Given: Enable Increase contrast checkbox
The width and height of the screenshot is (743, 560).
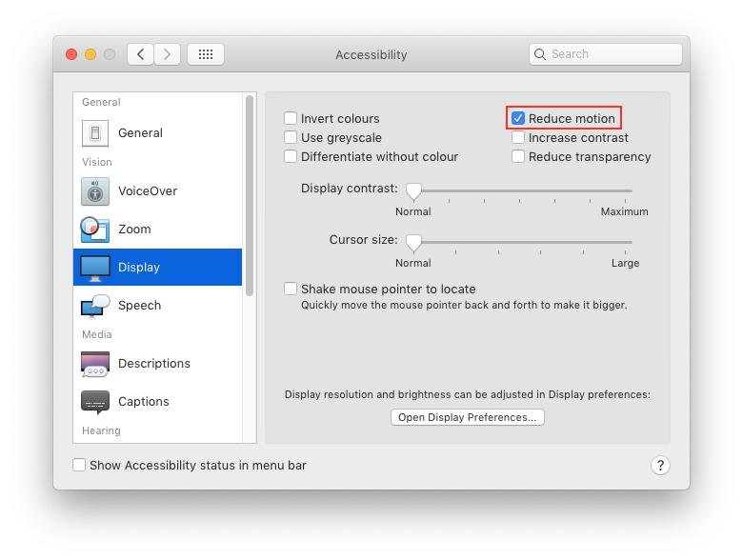Looking at the screenshot, I should [518, 138].
